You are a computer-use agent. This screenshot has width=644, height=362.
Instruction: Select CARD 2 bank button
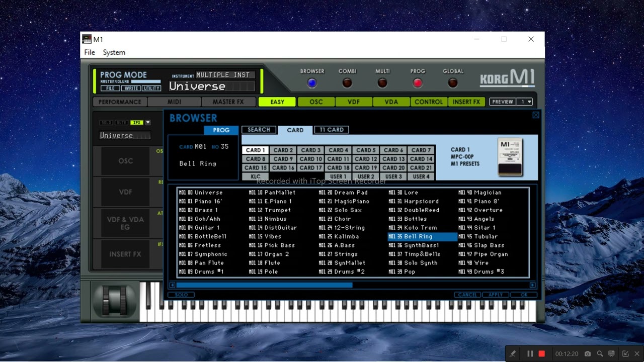coord(283,150)
